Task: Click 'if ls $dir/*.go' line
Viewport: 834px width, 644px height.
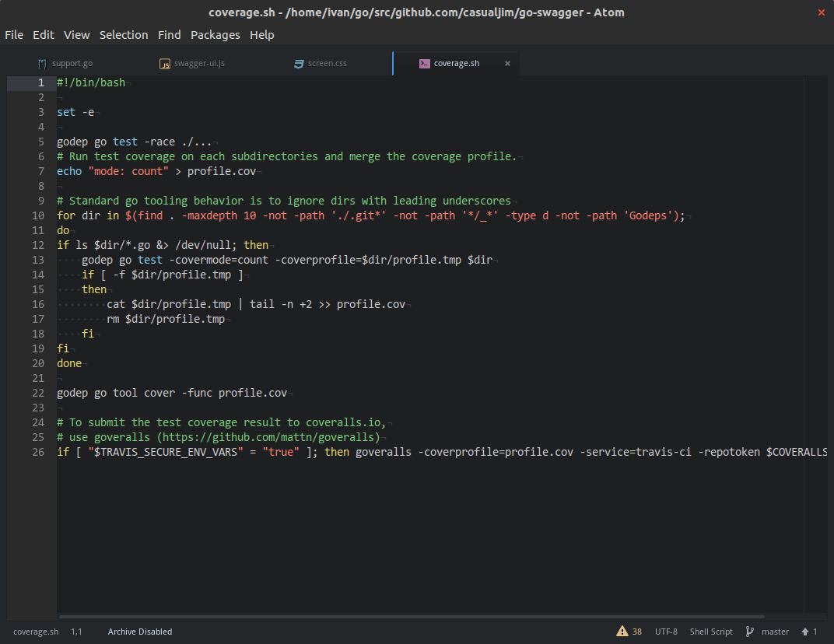Action: (x=163, y=245)
